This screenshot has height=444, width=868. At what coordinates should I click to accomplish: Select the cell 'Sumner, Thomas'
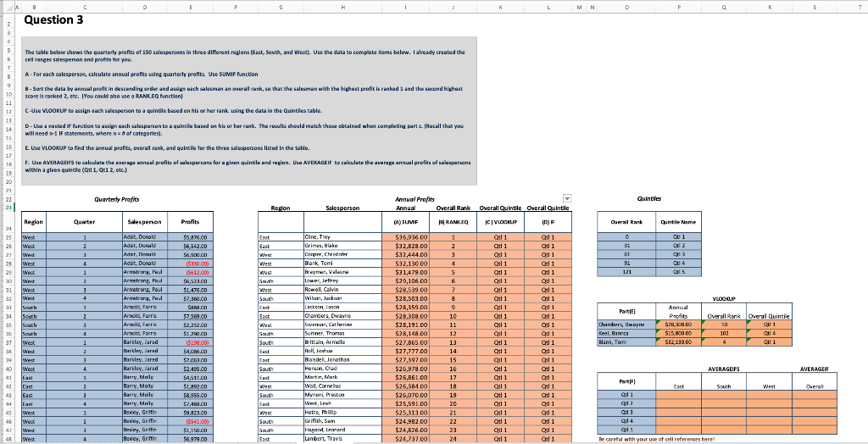coord(342,334)
